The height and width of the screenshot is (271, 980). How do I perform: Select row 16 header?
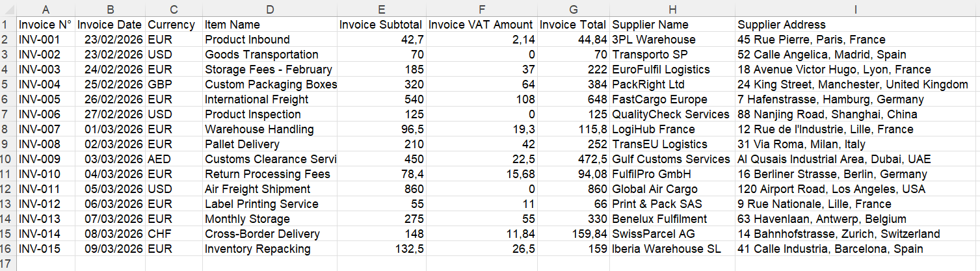coord(8,249)
